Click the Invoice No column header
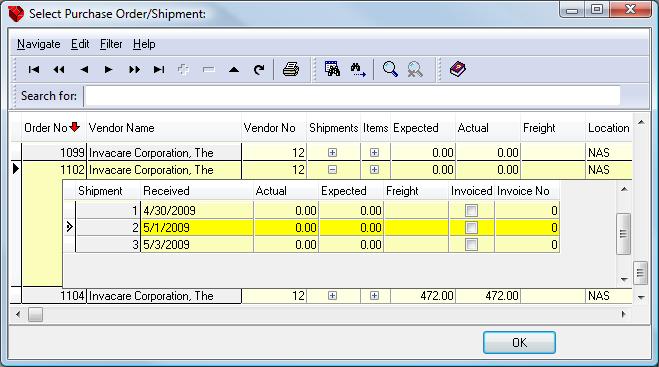 click(x=527, y=191)
